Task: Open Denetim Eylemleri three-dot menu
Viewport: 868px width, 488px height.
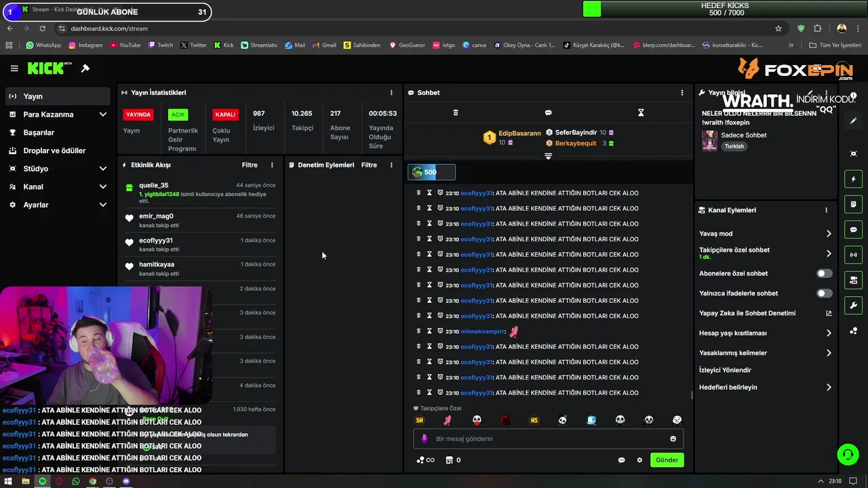Action: [391, 165]
